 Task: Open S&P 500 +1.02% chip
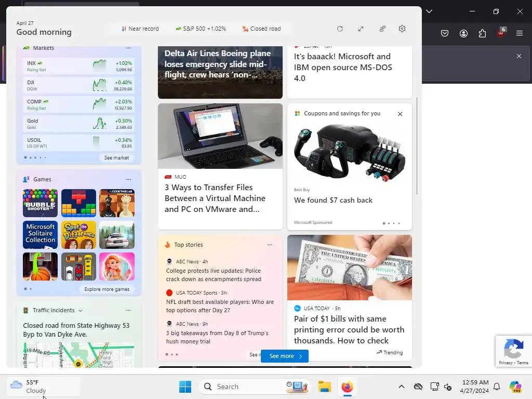click(201, 29)
